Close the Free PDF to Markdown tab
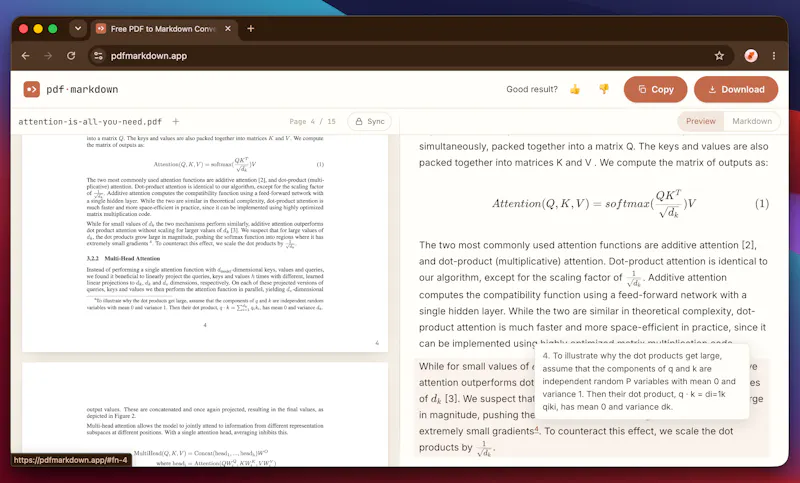 (228, 29)
